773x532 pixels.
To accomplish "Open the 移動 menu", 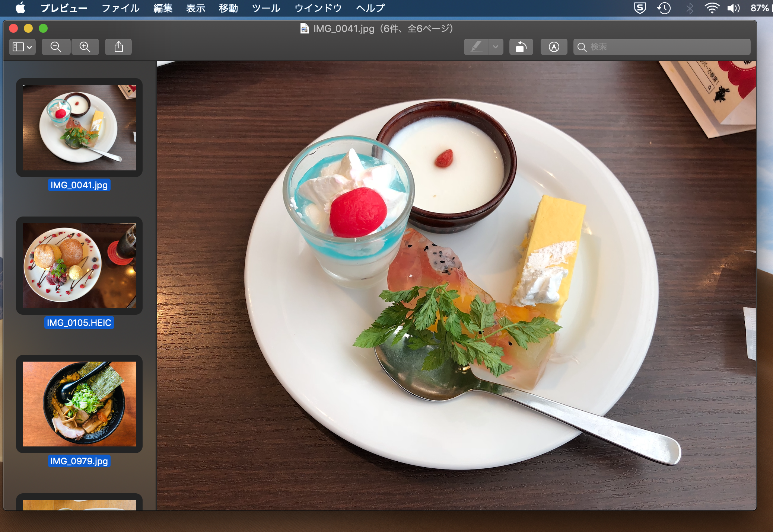I will pos(229,8).
